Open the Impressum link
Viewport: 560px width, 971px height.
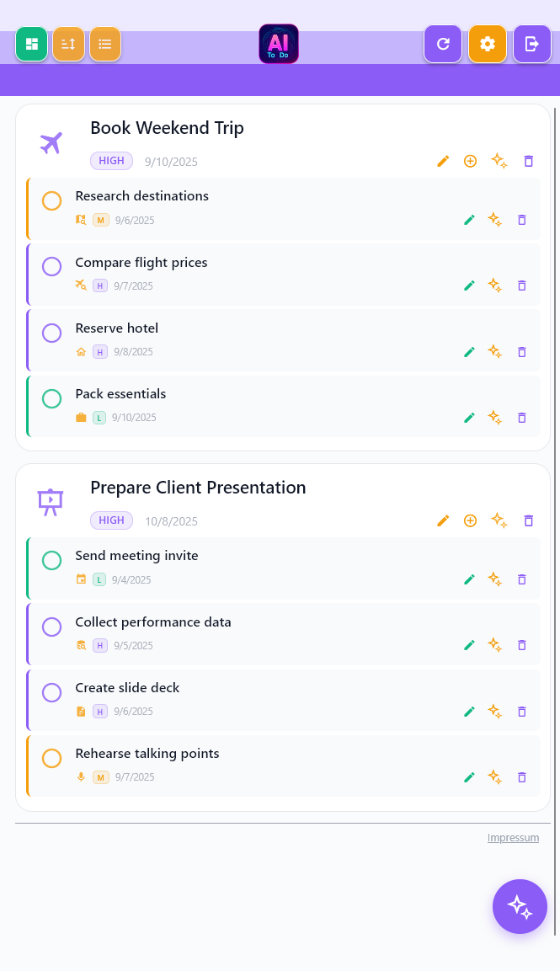coord(513,838)
